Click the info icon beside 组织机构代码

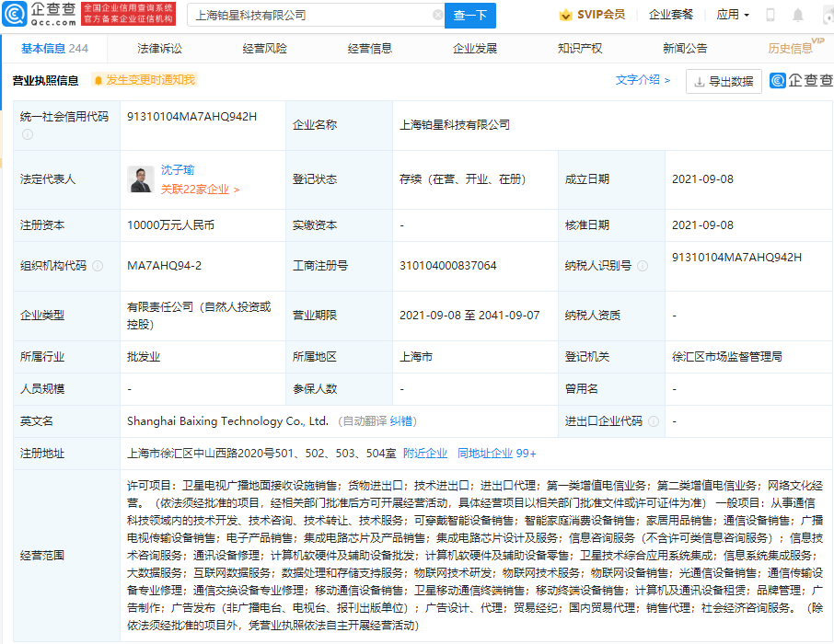pyautogui.click(x=98, y=265)
